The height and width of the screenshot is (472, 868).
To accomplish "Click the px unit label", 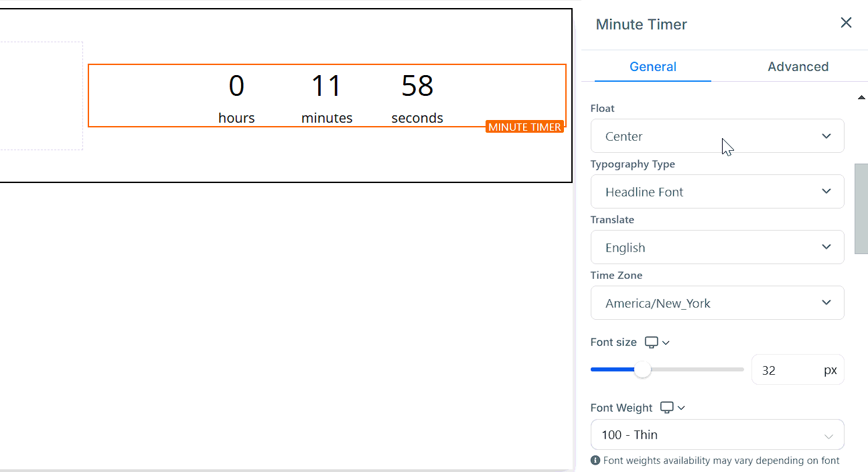I will pyautogui.click(x=830, y=370).
